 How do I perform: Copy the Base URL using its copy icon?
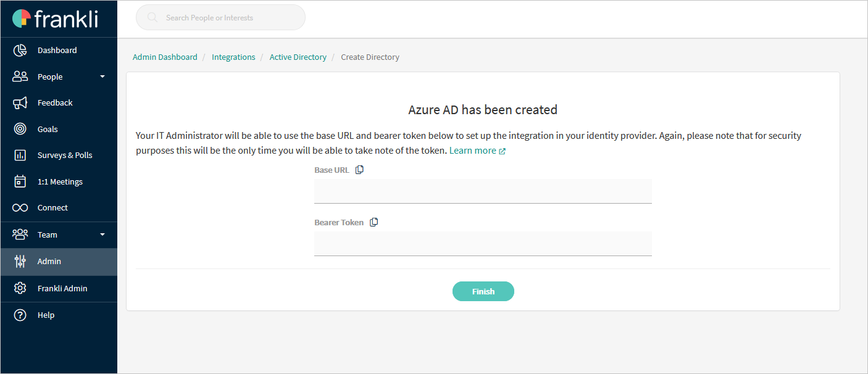tap(359, 169)
